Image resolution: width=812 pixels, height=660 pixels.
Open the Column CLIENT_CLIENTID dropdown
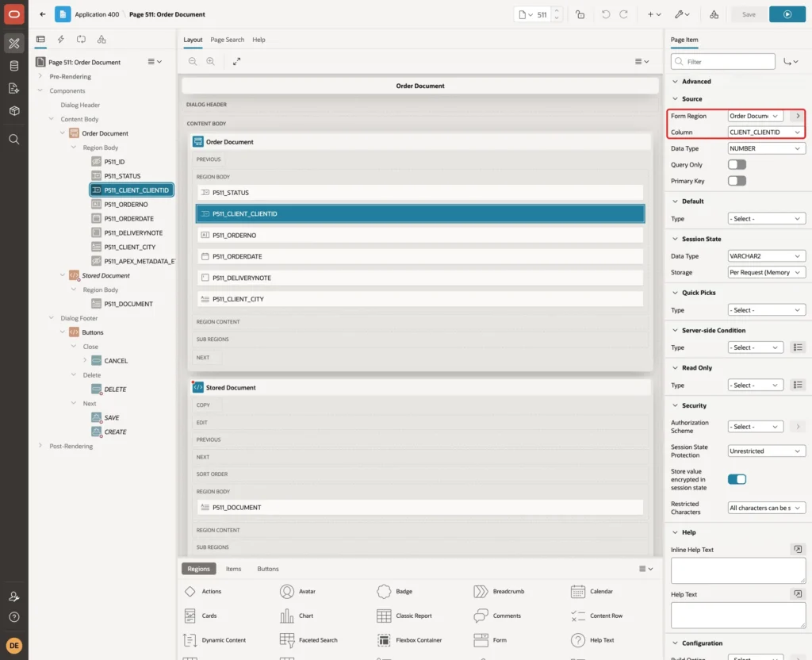[x=767, y=132]
